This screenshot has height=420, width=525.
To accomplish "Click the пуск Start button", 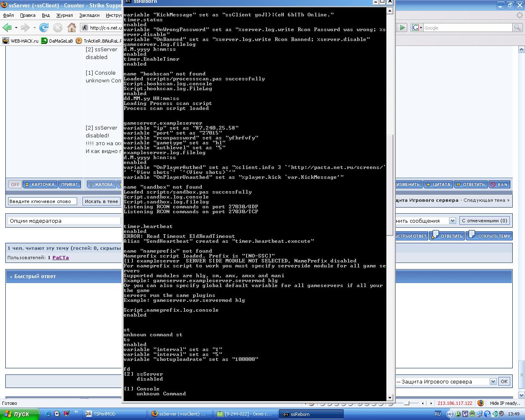I will click(19, 414).
